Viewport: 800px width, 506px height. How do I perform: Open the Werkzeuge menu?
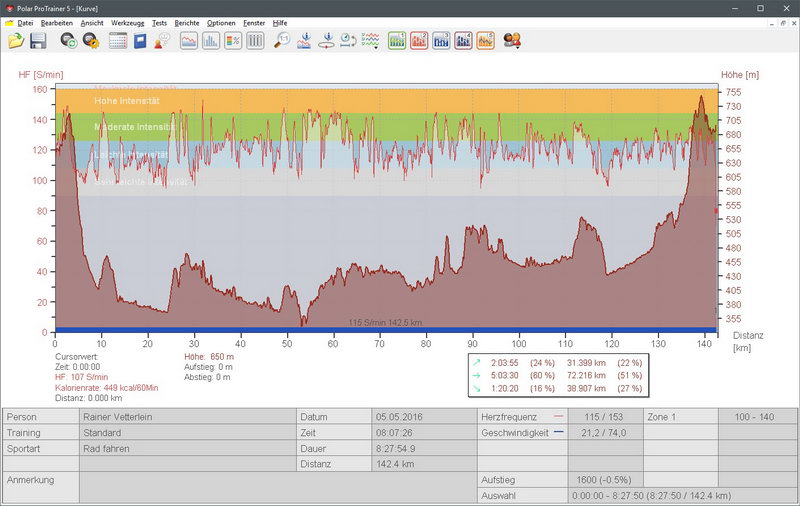126,21
